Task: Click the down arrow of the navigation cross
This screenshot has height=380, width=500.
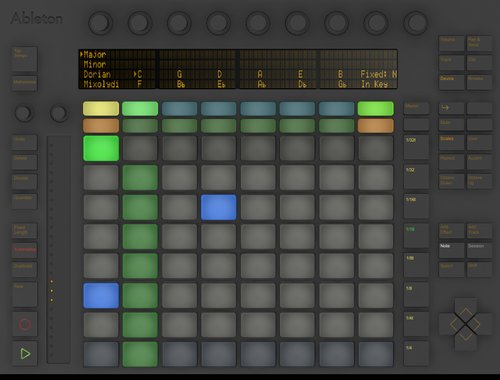Action: (465, 339)
